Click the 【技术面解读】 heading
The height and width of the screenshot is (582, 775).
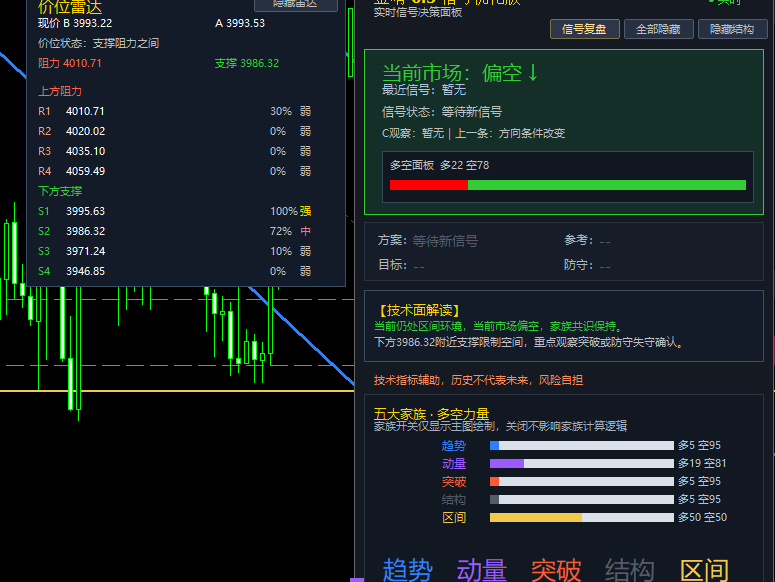pyautogui.click(x=420, y=310)
